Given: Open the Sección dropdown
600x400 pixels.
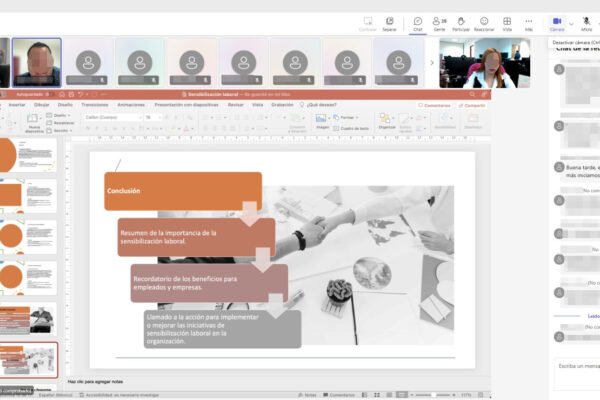Looking at the screenshot, I should pos(59,131).
